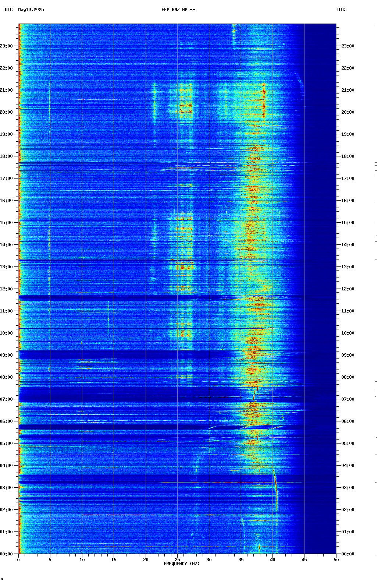392x583 pixels.
Task: Click the right-axis time label "20:00"
Action: pos(348,112)
